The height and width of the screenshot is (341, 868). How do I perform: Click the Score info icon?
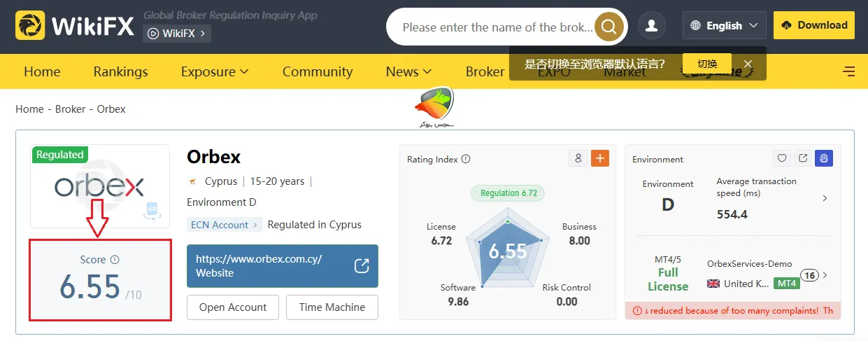(115, 260)
